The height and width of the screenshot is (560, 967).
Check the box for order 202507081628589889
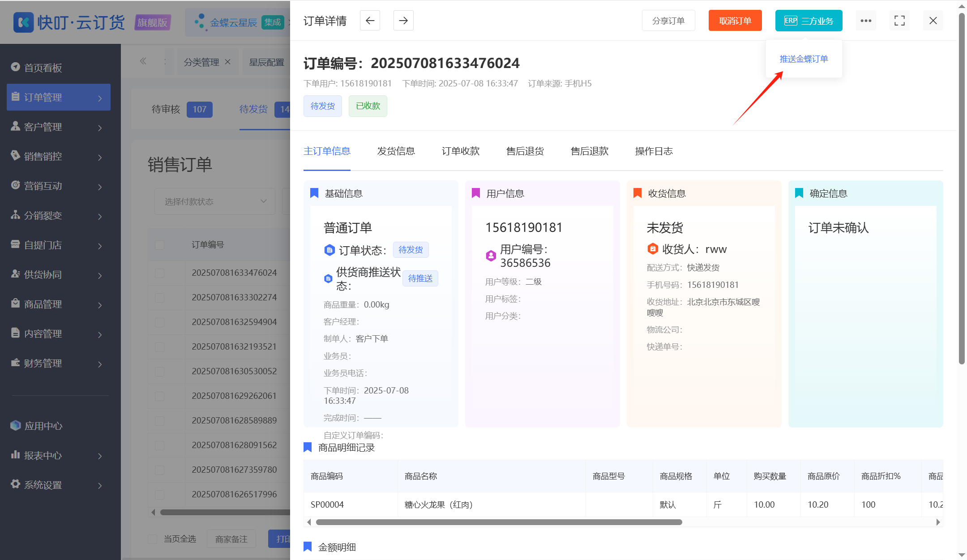[x=160, y=421]
